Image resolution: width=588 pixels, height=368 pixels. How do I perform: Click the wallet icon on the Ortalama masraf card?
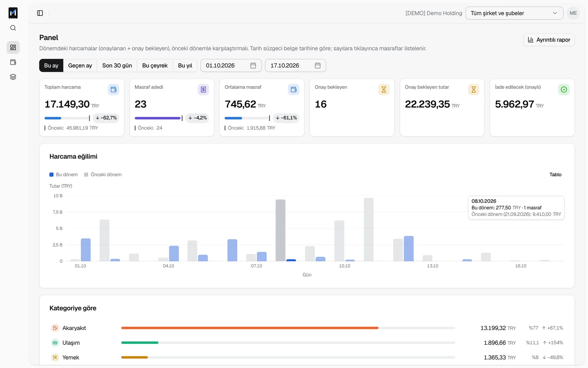293,89
